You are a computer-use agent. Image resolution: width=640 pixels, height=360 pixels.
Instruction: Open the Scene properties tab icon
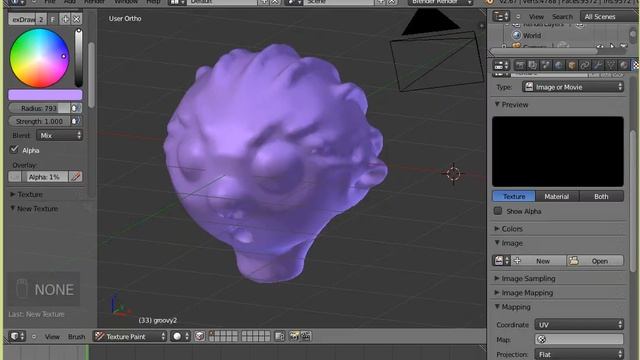(546, 65)
